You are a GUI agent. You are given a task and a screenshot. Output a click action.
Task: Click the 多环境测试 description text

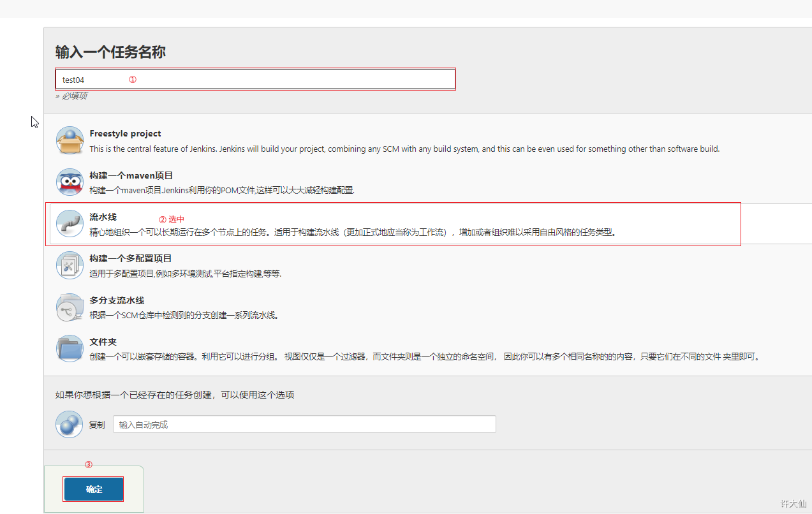coord(186,274)
